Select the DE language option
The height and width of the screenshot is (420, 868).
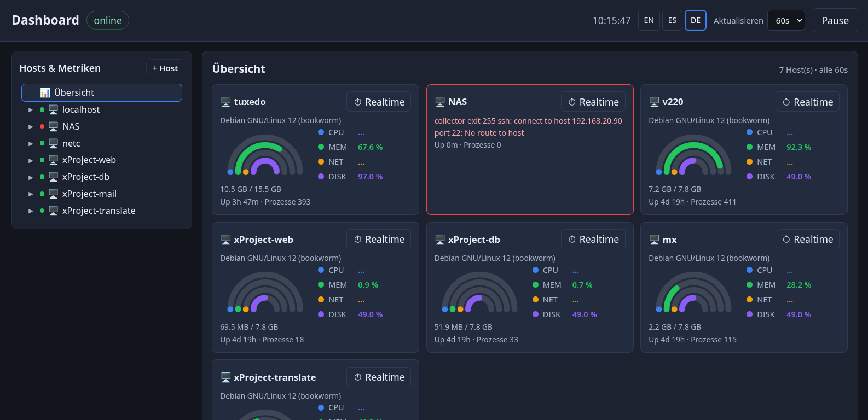696,20
